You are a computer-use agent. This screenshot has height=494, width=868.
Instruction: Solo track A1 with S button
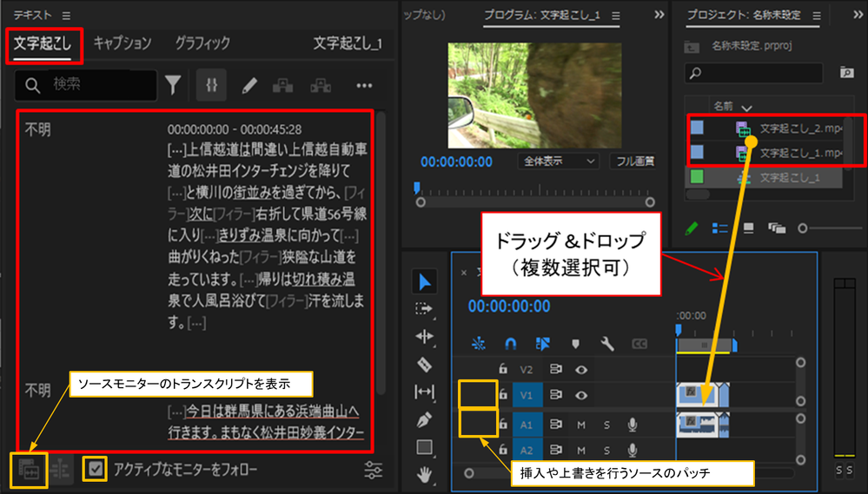click(606, 425)
